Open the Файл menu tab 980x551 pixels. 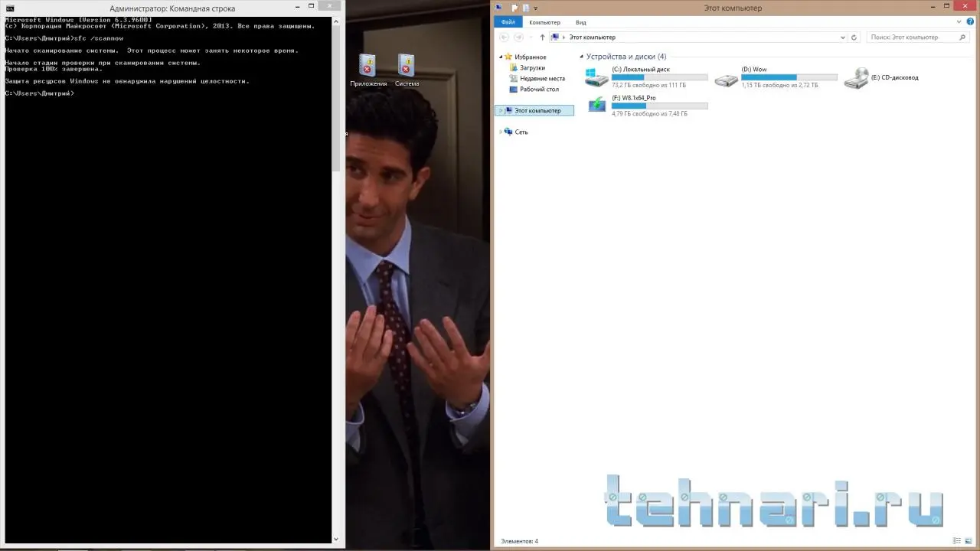(x=508, y=22)
